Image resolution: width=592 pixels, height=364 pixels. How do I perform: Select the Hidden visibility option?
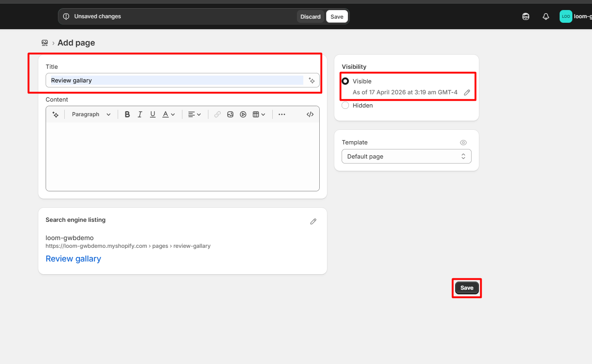[x=345, y=105]
